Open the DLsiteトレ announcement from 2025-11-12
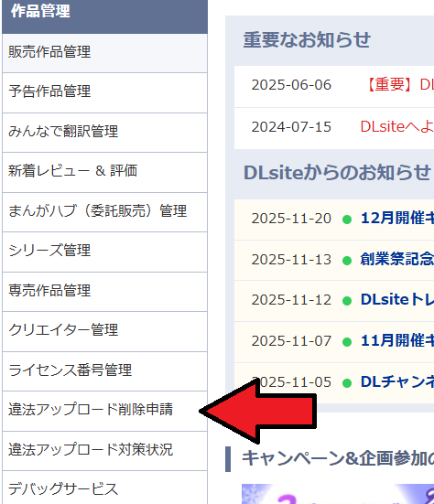The height and width of the screenshot is (504, 434). point(397,300)
